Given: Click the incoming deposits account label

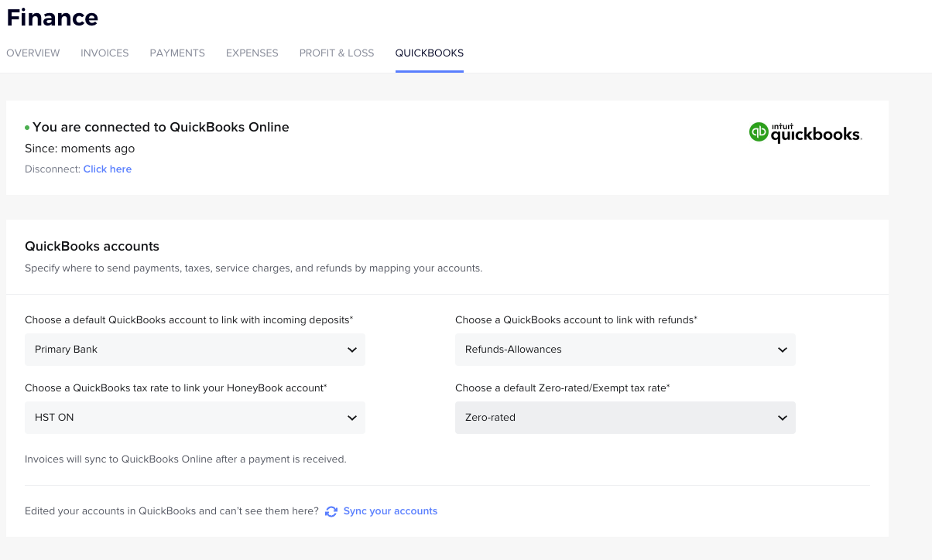Looking at the screenshot, I should pos(190,319).
